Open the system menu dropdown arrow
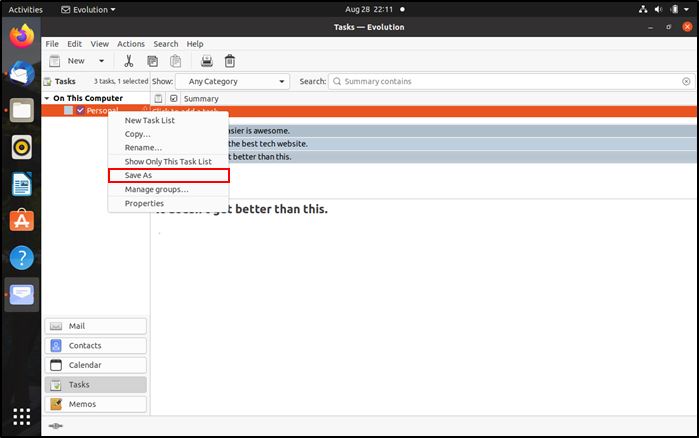Image resolution: width=699 pixels, height=438 pixels. click(687, 9)
